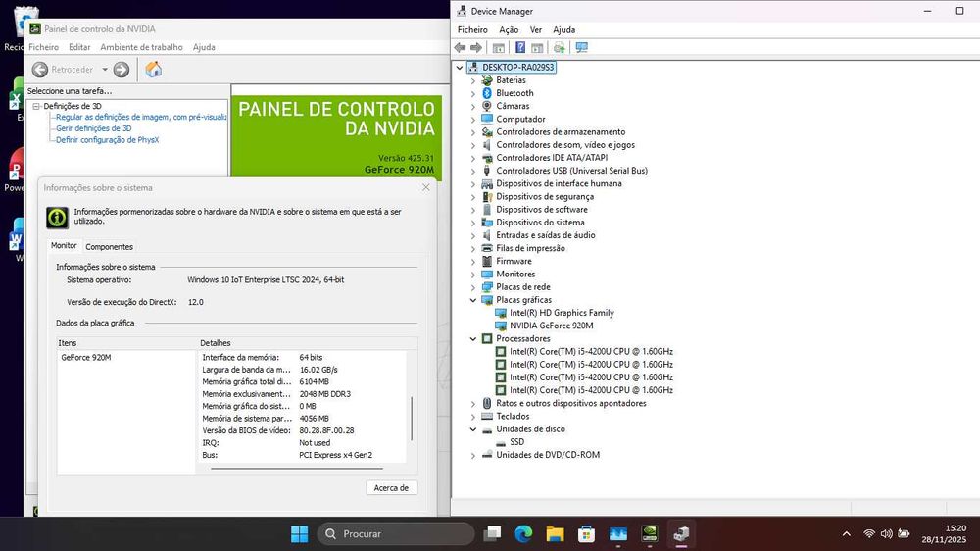Click the blue Help question-mark toolbar icon
Viewport: 980px width, 551px height.
[x=520, y=47]
